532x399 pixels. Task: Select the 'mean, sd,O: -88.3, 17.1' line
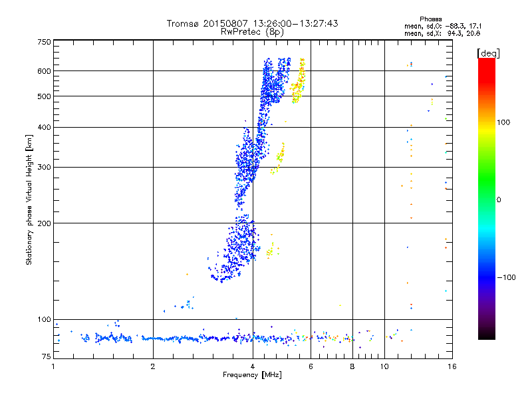point(443,26)
